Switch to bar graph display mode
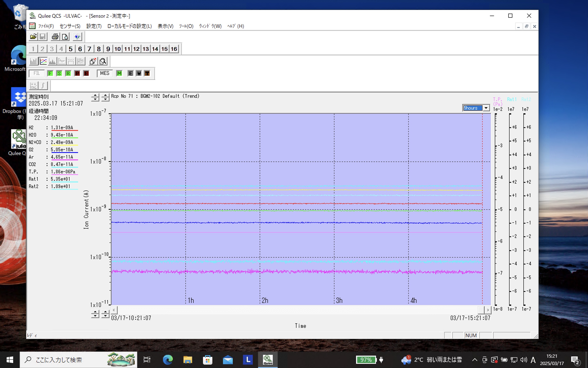 33,61
